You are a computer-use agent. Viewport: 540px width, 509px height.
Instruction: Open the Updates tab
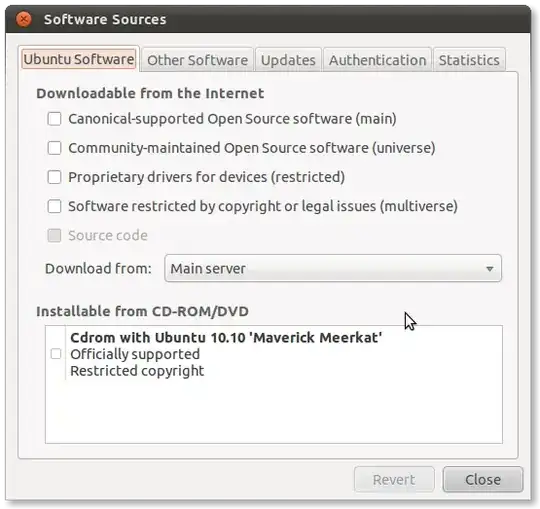pos(288,60)
